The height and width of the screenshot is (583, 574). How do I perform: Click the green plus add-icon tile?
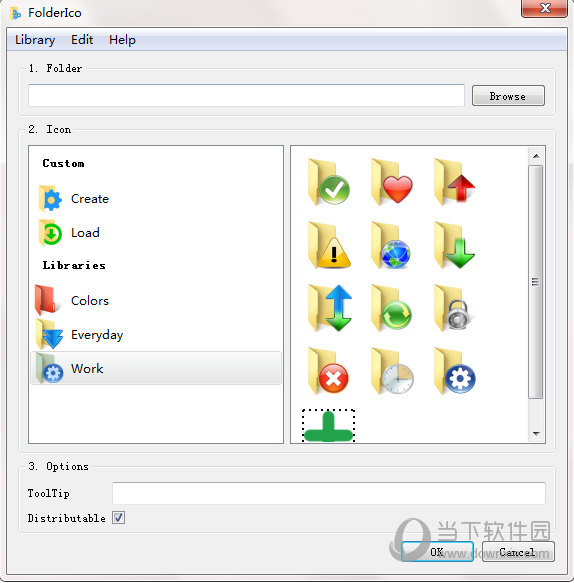coord(328,426)
